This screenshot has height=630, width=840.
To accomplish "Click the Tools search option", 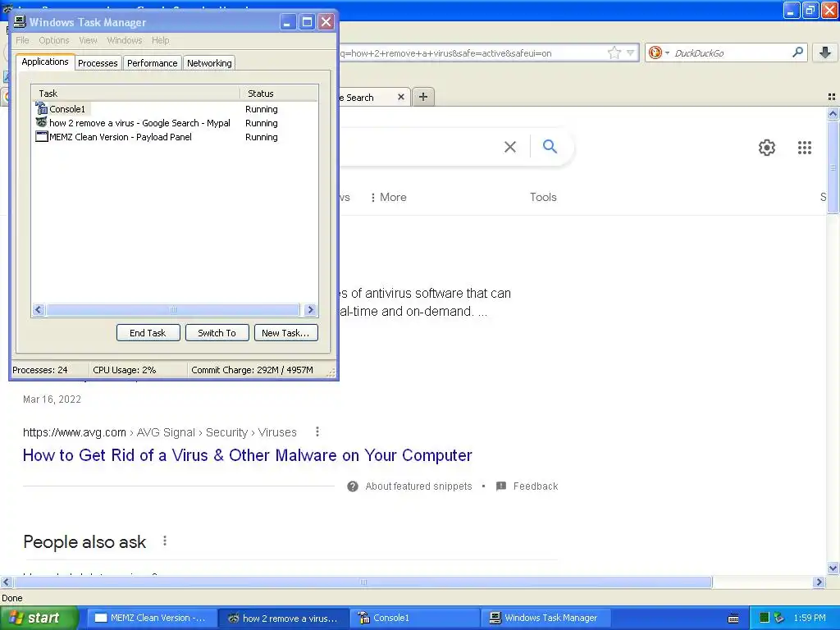I will tap(543, 197).
